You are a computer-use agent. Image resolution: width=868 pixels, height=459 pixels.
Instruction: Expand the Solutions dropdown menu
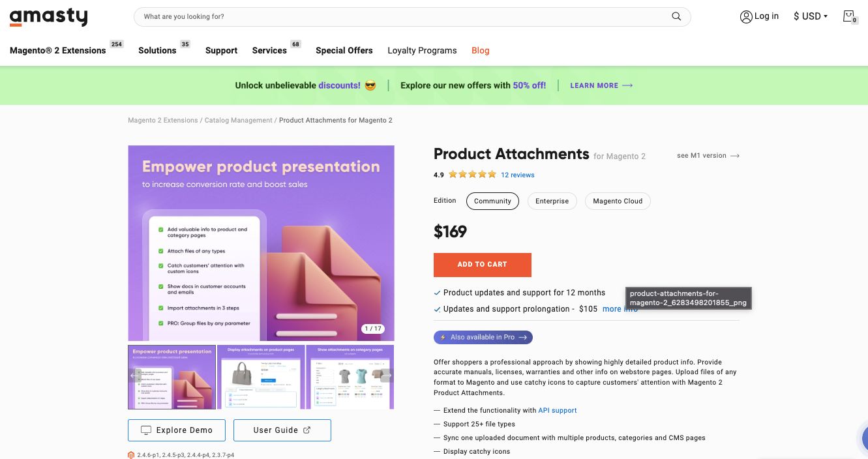[x=157, y=50]
